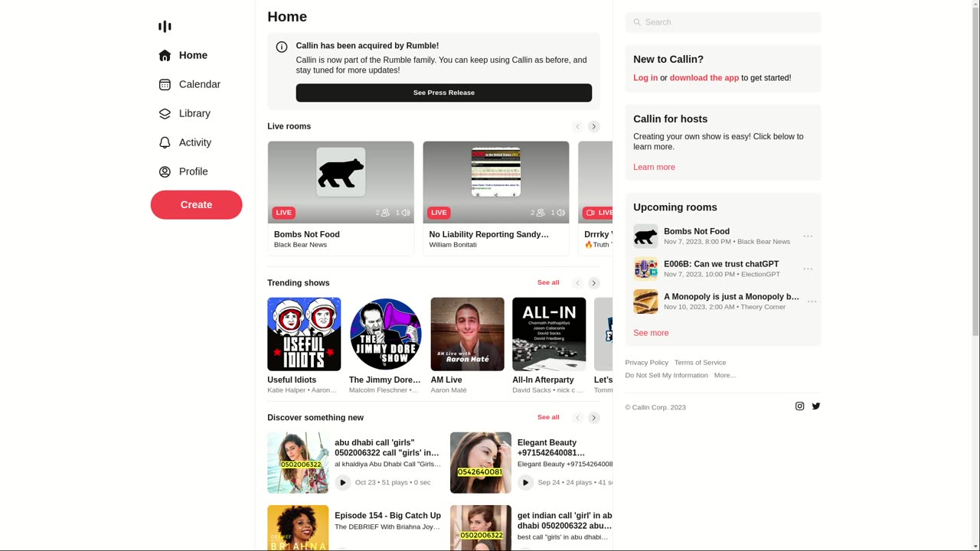Expand the More... footer menu

pyautogui.click(x=725, y=376)
